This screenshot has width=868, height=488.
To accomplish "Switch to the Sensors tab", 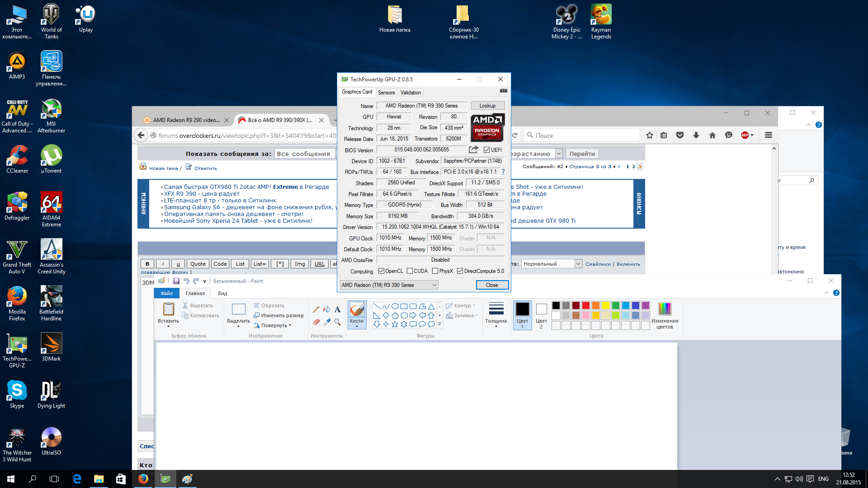I will pyautogui.click(x=386, y=93).
